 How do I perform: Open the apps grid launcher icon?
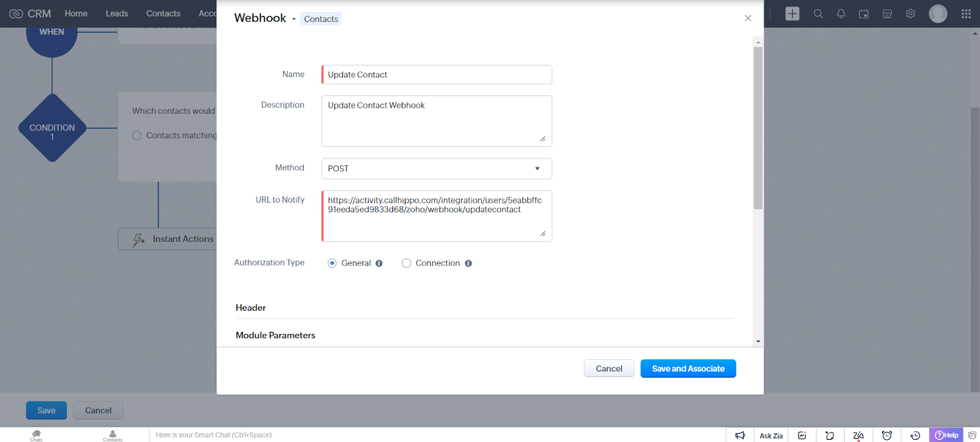(966, 13)
